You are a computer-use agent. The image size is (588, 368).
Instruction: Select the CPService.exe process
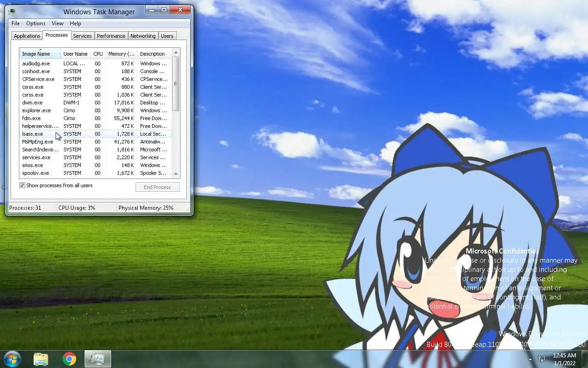(96, 79)
